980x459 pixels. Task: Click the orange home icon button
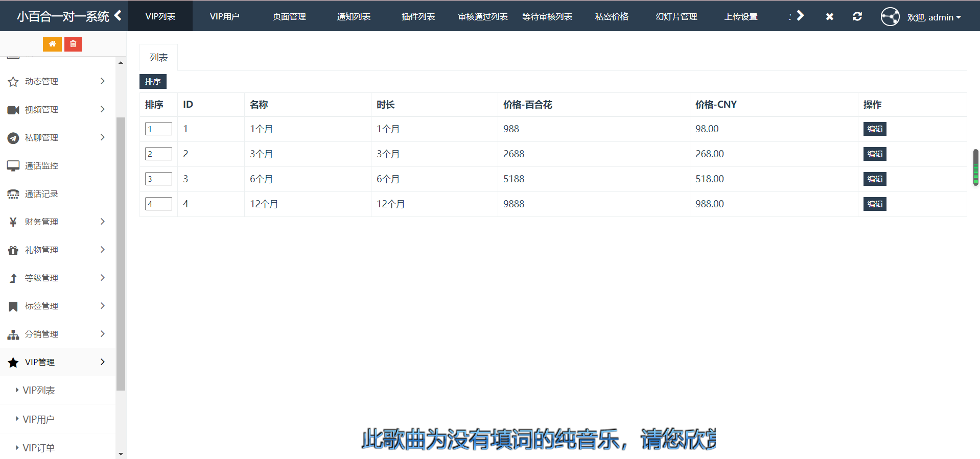point(52,44)
